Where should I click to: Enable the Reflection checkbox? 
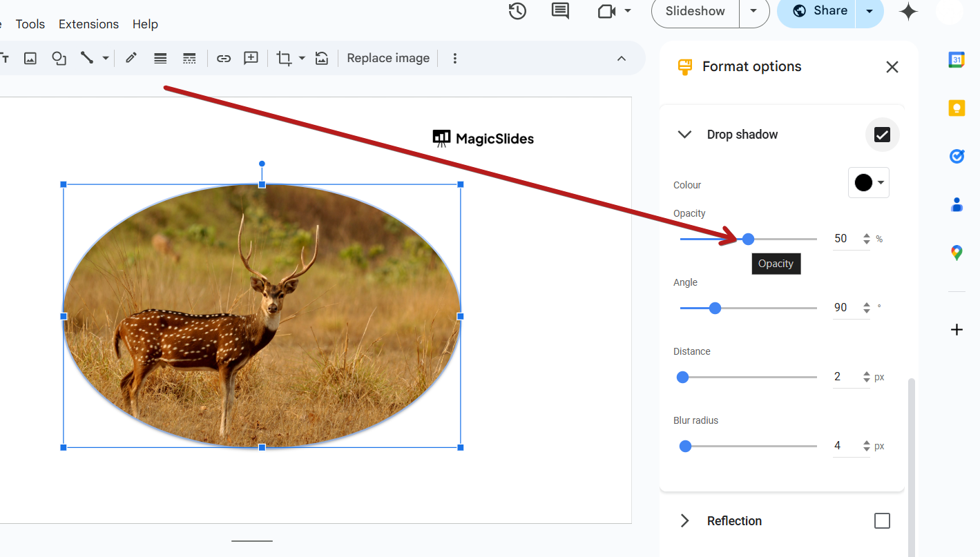pyautogui.click(x=882, y=520)
